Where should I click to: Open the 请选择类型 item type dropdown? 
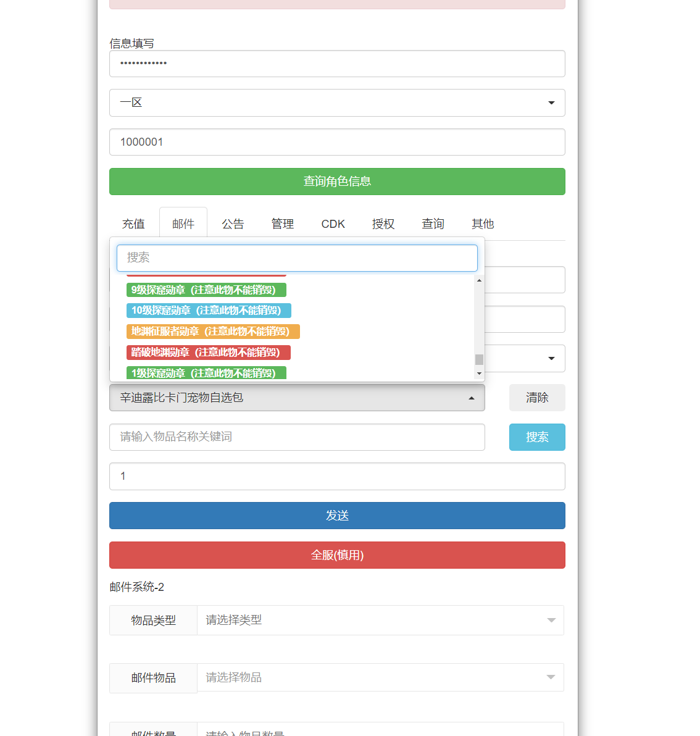[380, 620]
